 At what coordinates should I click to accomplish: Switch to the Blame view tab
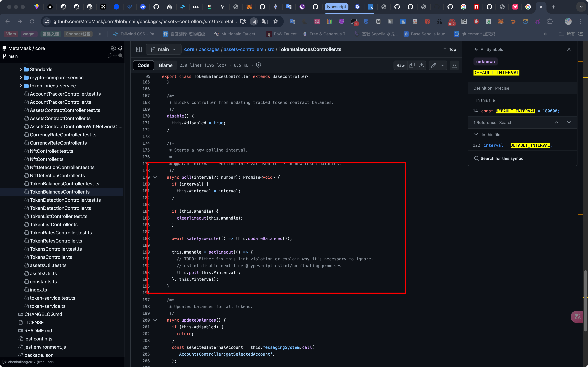click(x=166, y=65)
